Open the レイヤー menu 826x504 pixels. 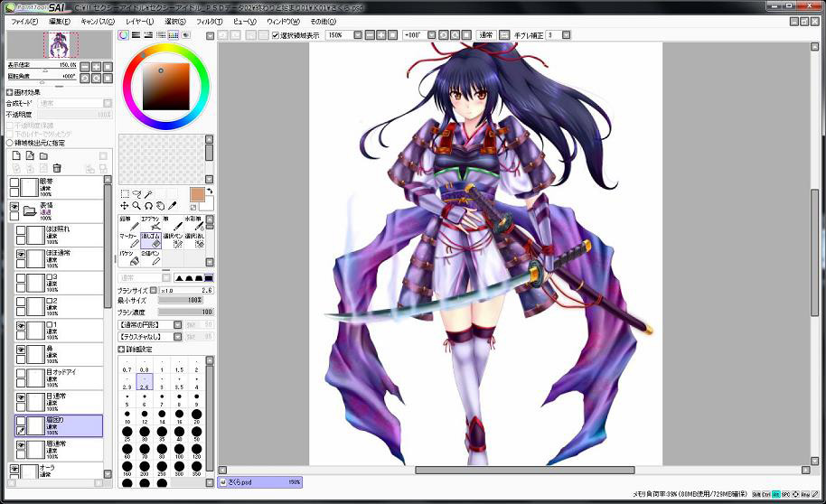(139, 20)
